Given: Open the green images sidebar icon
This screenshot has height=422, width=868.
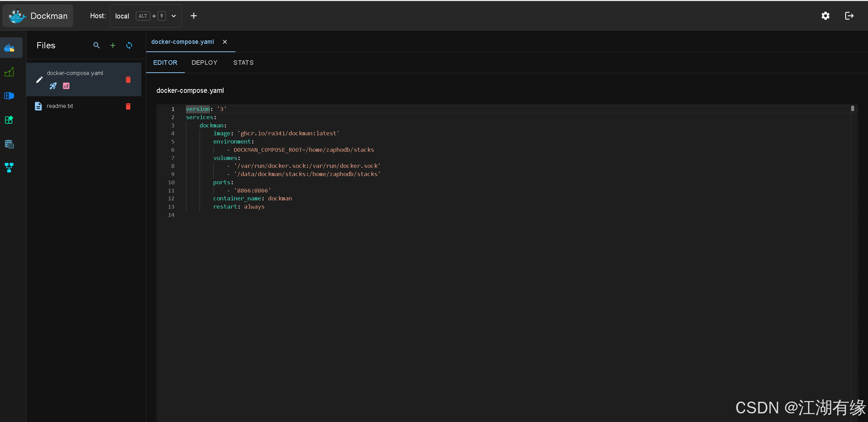Looking at the screenshot, I should click(9, 120).
